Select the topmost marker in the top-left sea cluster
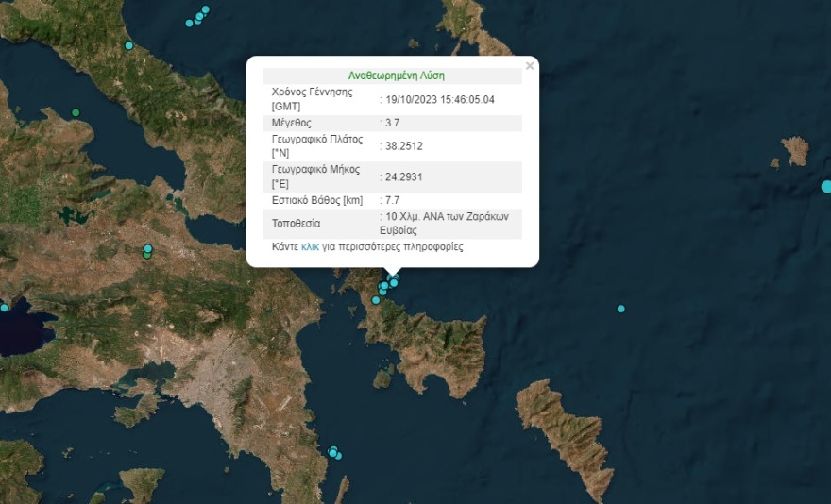 pyautogui.click(x=206, y=9)
